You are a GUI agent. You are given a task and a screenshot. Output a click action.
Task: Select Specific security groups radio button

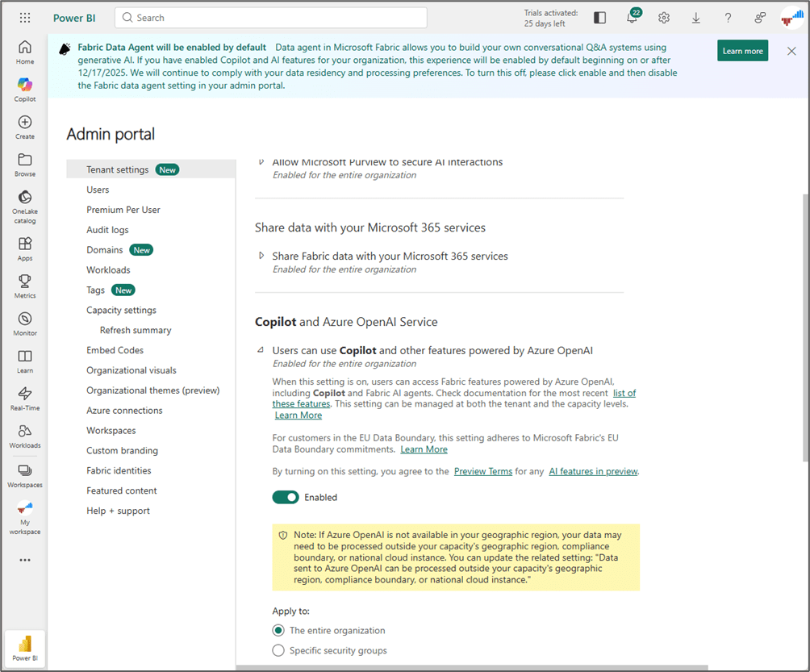(278, 650)
